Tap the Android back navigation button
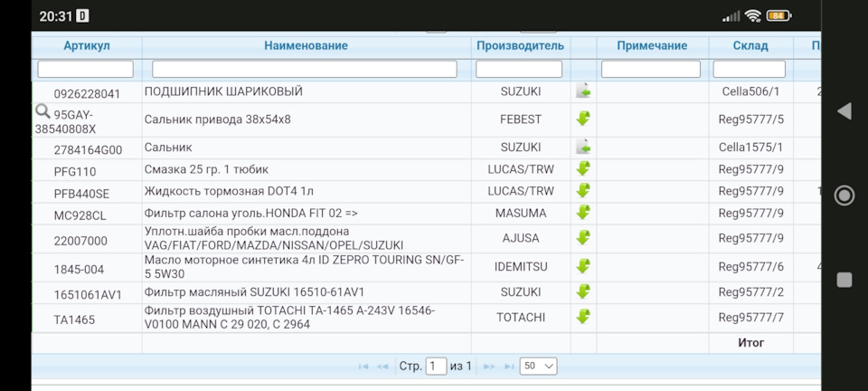868x391 pixels. (x=844, y=111)
